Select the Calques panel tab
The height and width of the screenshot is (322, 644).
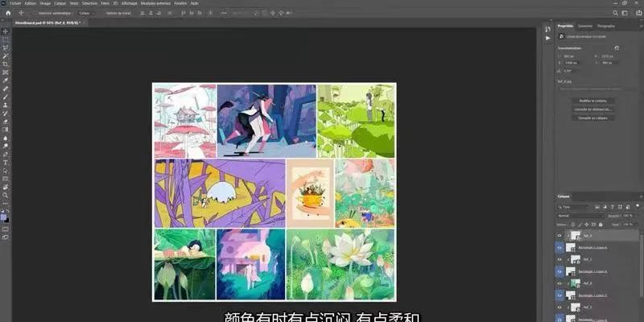click(x=563, y=196)
